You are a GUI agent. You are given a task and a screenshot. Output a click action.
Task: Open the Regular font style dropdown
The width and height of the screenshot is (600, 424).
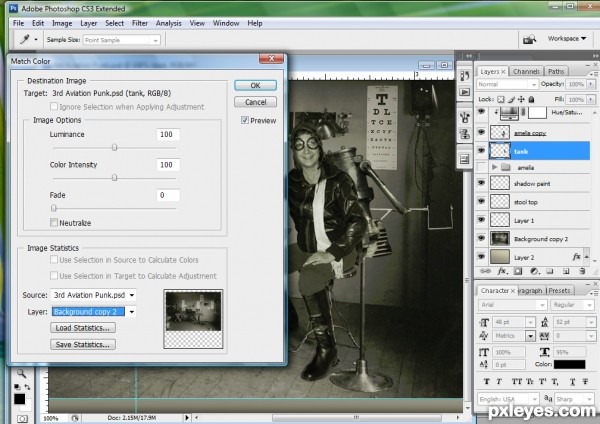tap(591, 305)
